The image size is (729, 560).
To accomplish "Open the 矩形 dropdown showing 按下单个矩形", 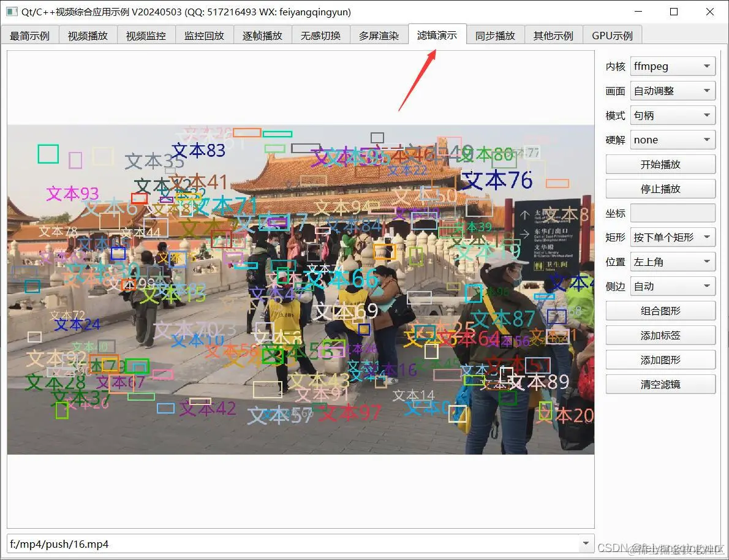I will (672, 237).
